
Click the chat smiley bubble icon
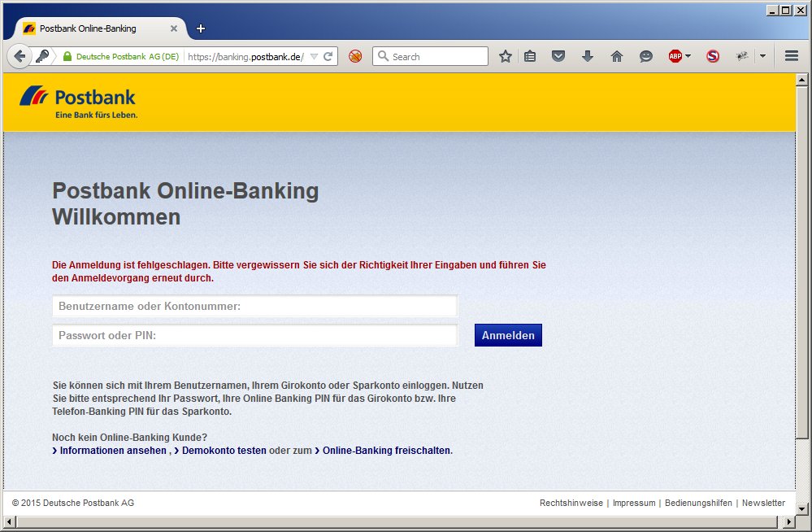click(645, 56)
